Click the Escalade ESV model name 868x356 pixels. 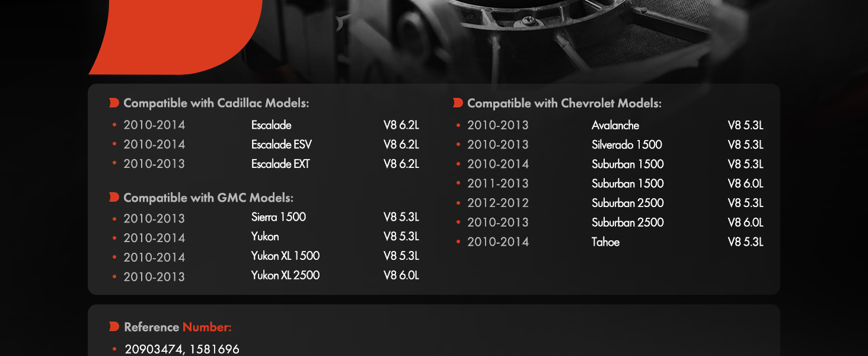click(282, 144)
